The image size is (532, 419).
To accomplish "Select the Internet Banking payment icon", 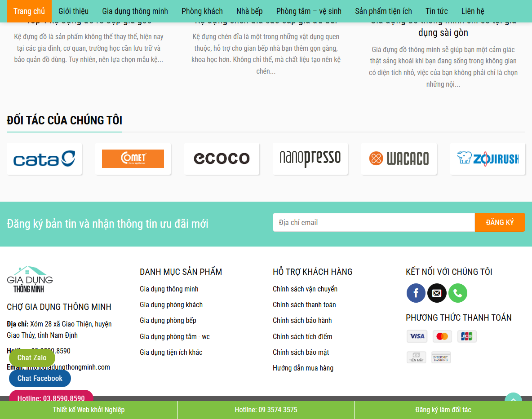I will click(441, 357).
